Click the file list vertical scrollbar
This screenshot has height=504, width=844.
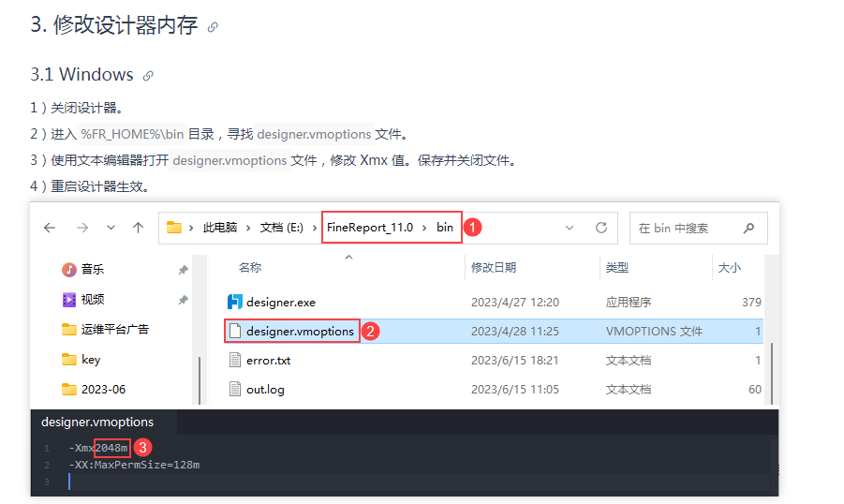tap(772, 373)
